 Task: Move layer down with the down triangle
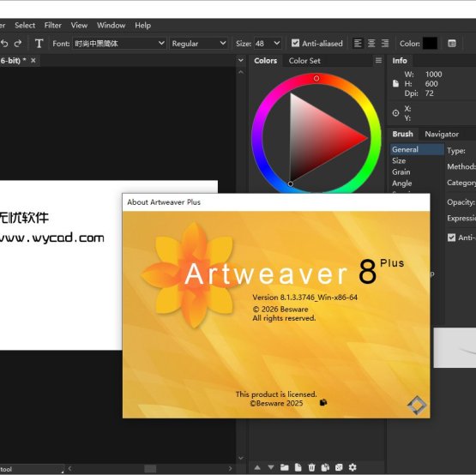pyautogui.click(x=271, y=467)
